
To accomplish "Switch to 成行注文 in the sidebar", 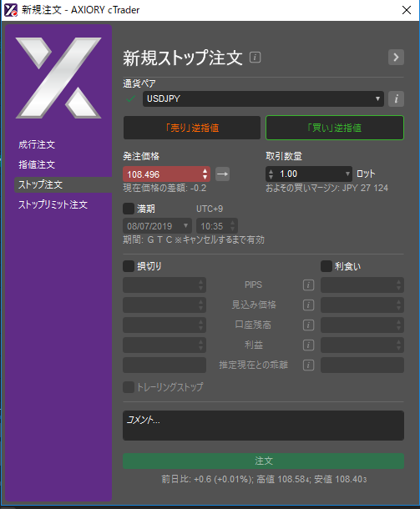I will tap(37, 144).
